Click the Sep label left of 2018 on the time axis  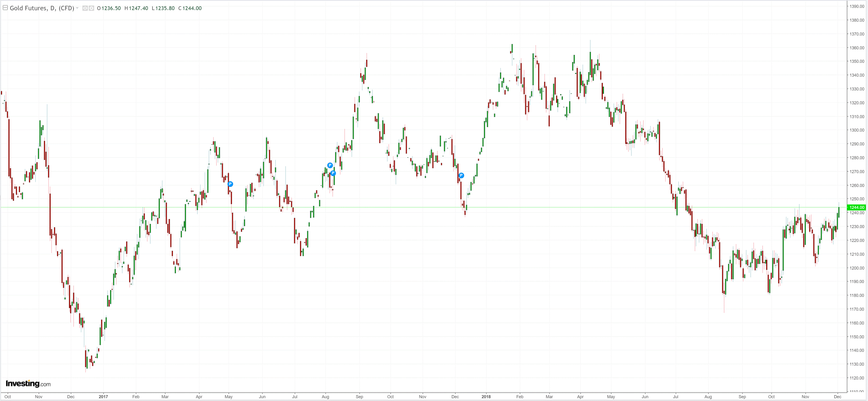coord(359,397)
